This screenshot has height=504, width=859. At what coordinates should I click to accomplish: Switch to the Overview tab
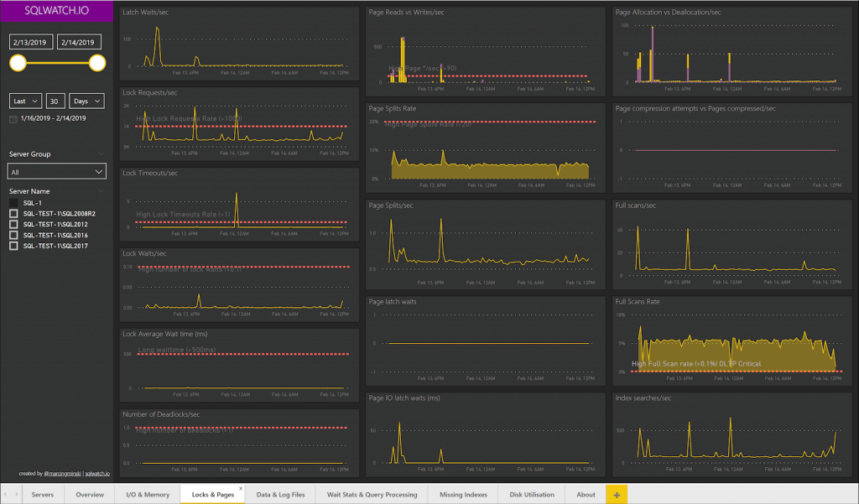point(89,494)
